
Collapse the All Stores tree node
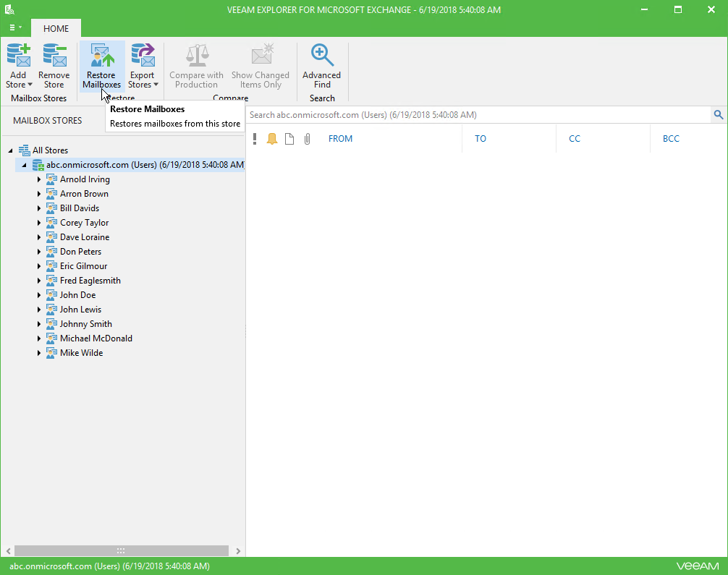[10, 150]
